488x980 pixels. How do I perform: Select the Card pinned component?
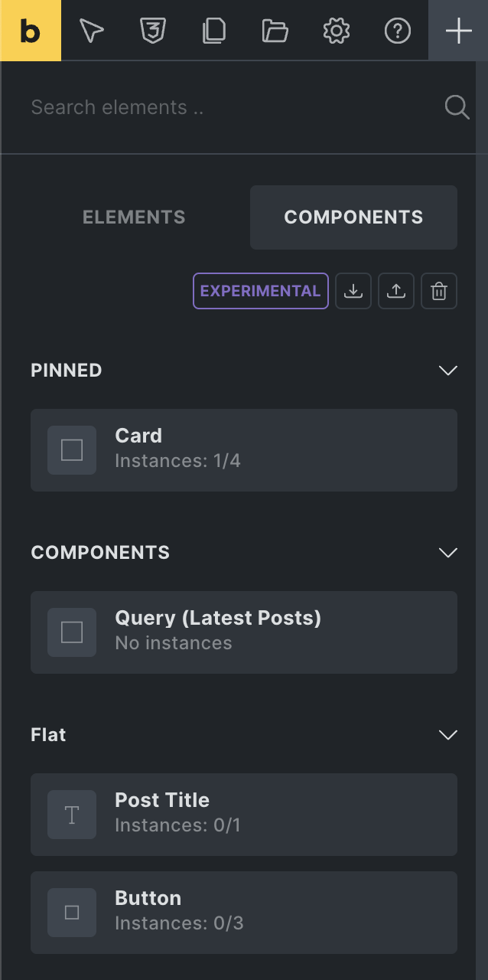coord(244,450)
